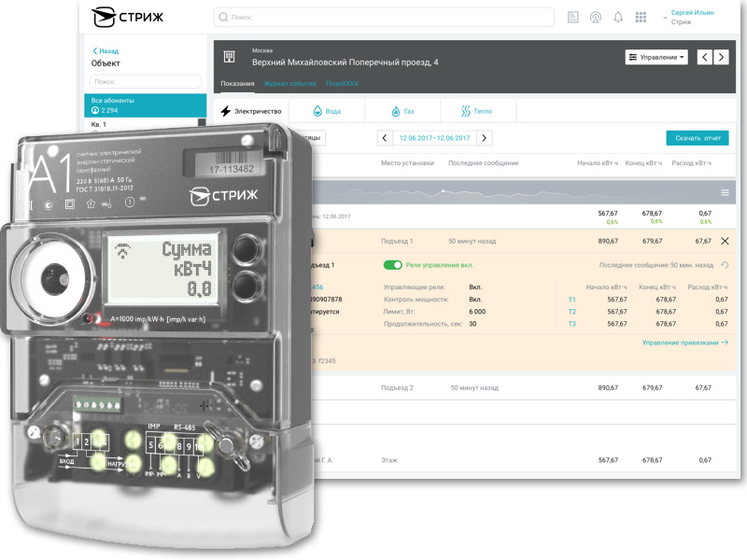Open the Управление dropdown

tap(656, 57)
